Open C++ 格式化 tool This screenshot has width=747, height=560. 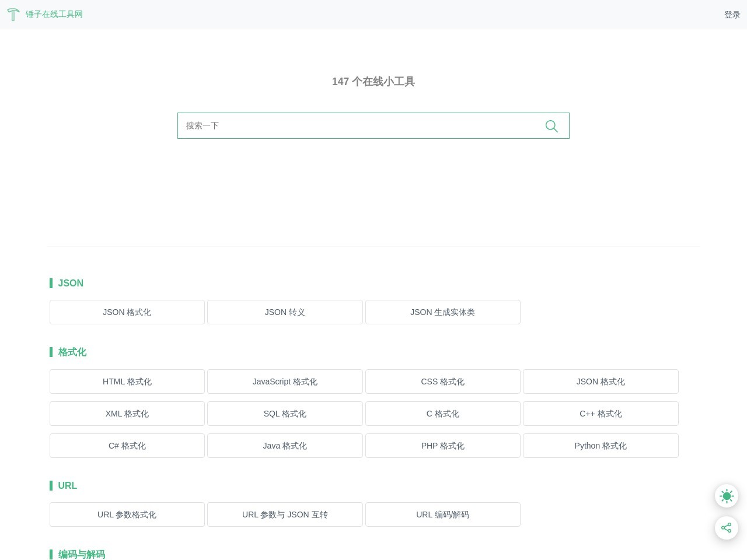point(601,414)
